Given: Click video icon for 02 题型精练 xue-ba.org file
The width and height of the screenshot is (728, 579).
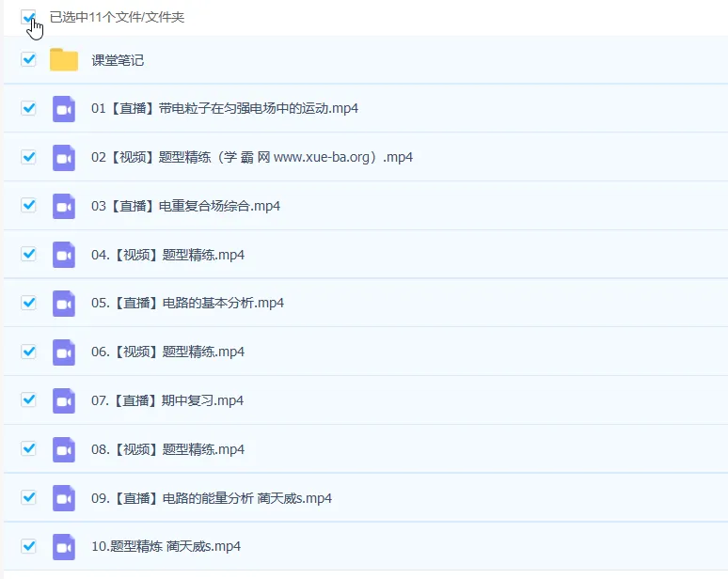Looking at the screenshot, I should 64,157.
